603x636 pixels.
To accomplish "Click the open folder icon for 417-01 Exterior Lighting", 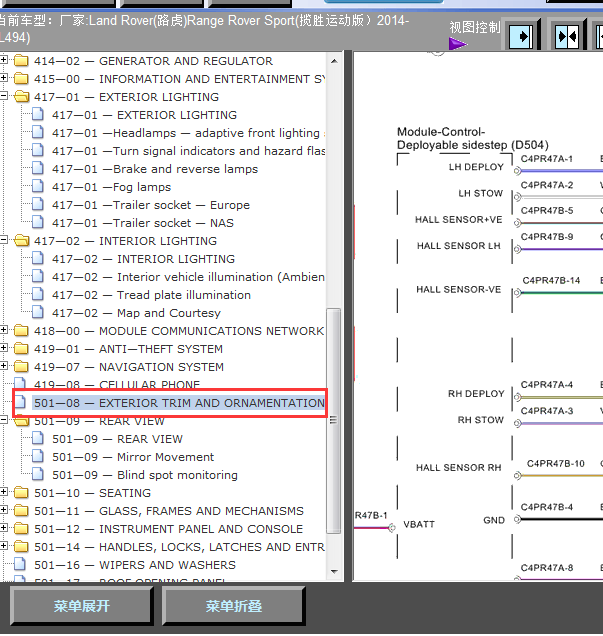I will coord(21,97).
